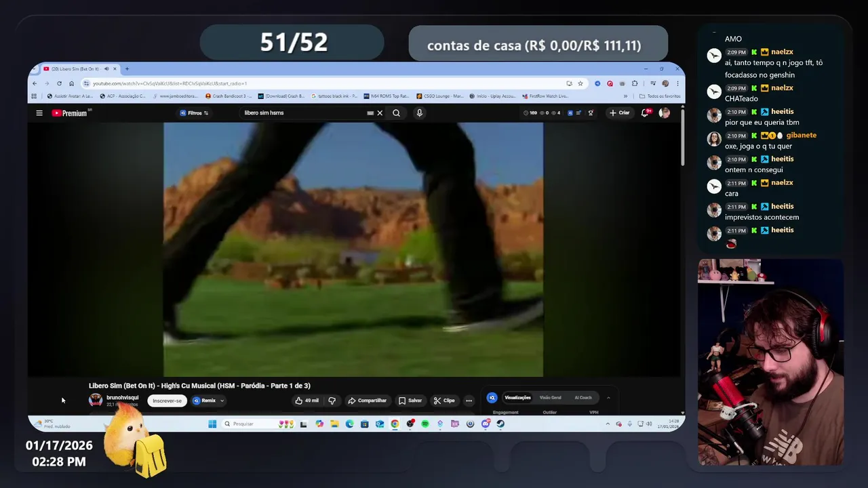This screenshot has height=488, width=868.
Task: Click the YouTube search magnifier button
Action: [x=396, y=113]
